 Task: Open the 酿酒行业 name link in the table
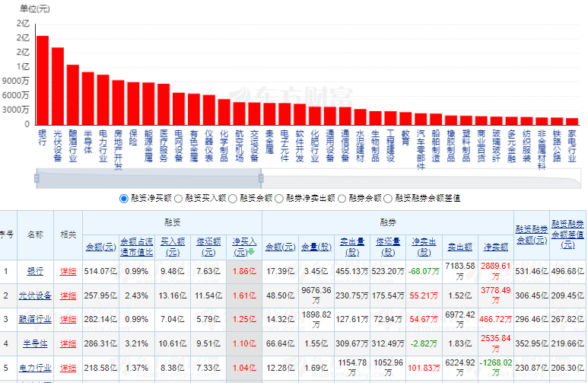point(36,320)
